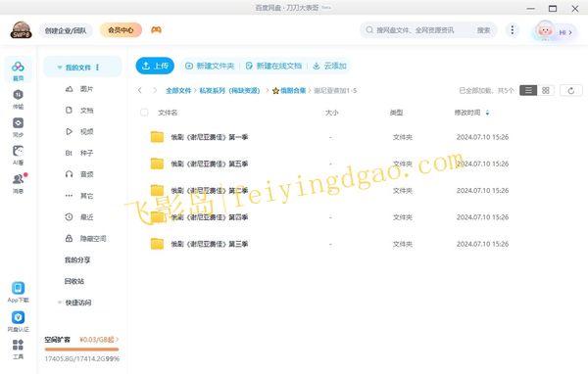This screenshot has height=374, width=588.
Task: Open folder 俄剧《谢尼亚费佳》第五季
Action: click(x=210, y=164)
